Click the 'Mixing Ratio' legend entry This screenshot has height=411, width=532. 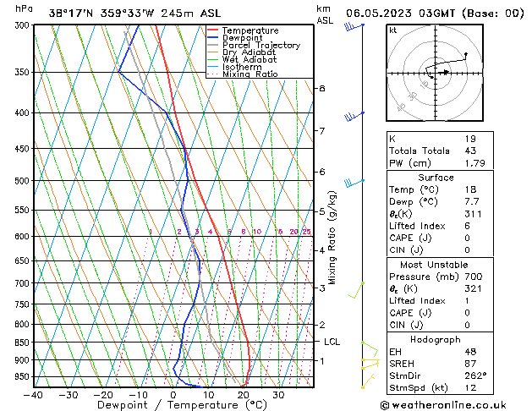250,74
